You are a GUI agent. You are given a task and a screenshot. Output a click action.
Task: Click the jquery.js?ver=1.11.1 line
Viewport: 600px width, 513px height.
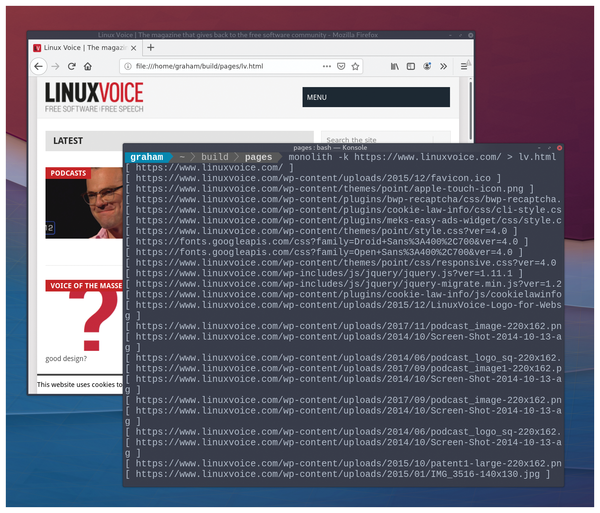324,273
